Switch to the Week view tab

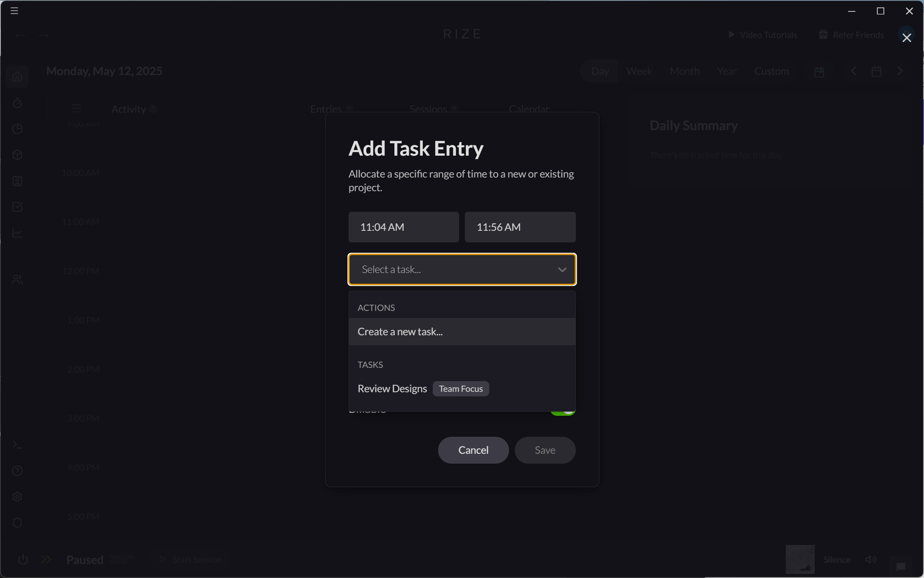tap(639, 71)
